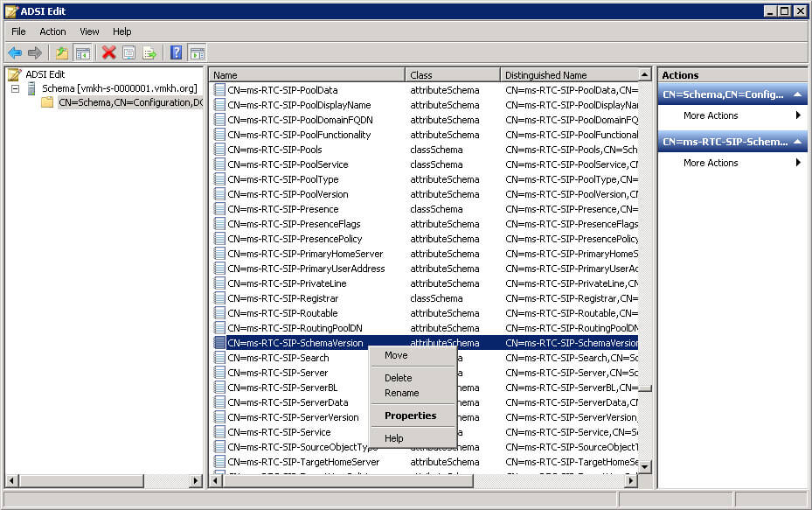Viewport: 812px width, 510px height.
Task: Click the list horizontal scrollbar thumb
Action: point(348,481)
